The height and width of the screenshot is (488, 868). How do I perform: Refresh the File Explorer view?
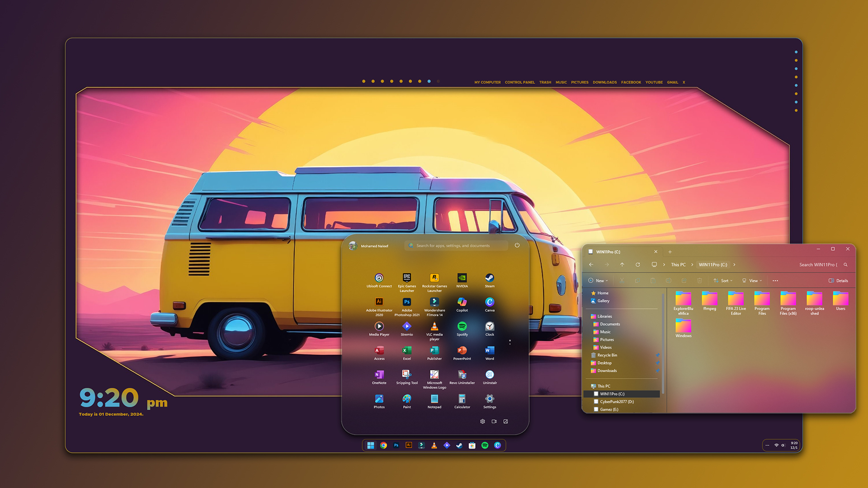click(638, 265)
